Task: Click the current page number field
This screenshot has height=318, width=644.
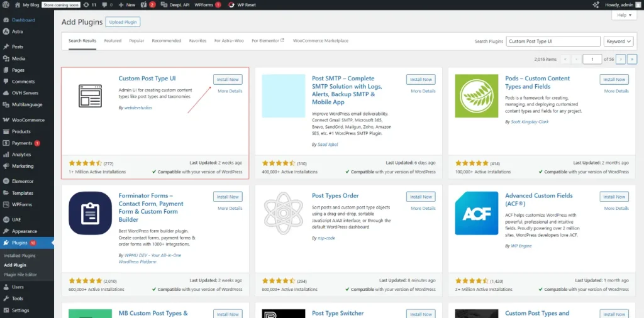Action: [592, 60]
